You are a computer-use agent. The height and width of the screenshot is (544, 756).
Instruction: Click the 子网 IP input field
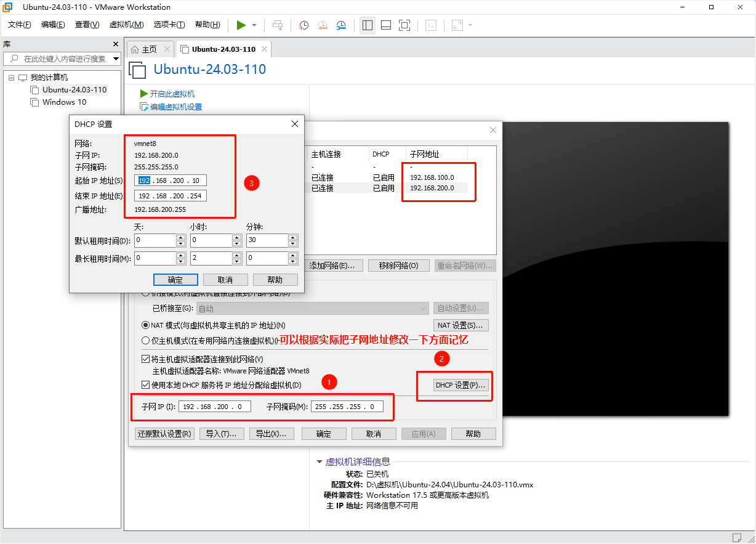[215, 407]
